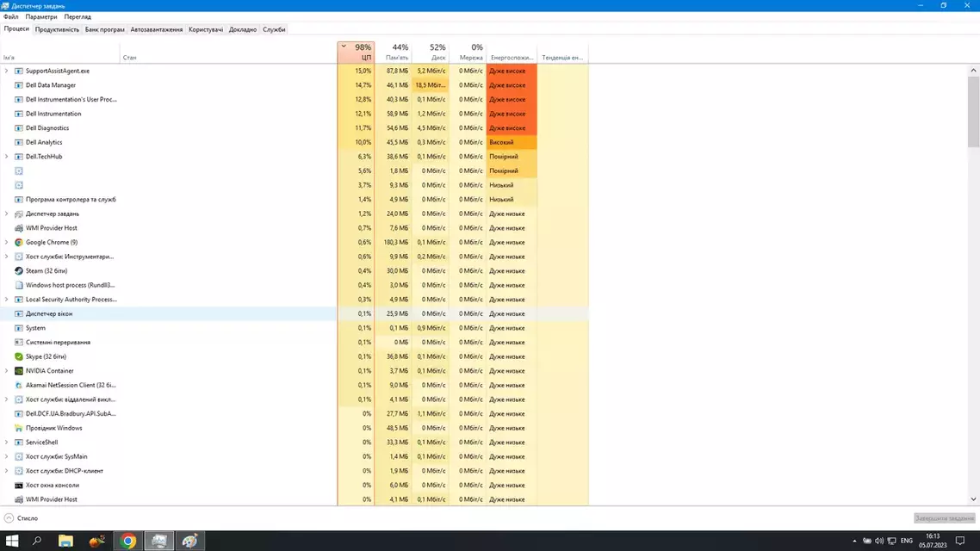Image resolution: width=980 pixels, height=551 pixels.
Task: Collapse view using the Стисло arrow
Action: point(9,518)
